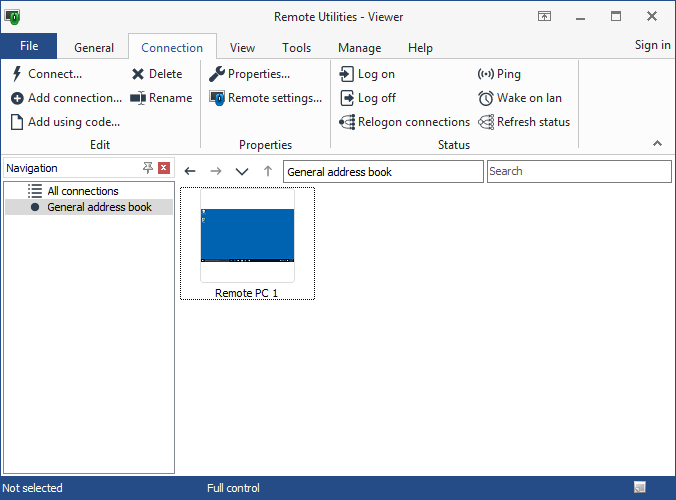Click the Remote settings monitor icon
Viewport: 676px width, 500px height.
pyautogui.click(x=217, y=98)
